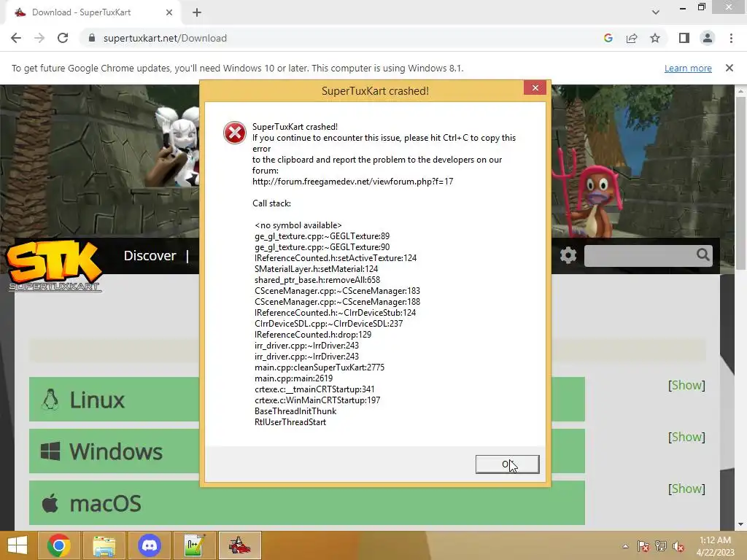Close the SuperTuxKart crashed dialog

coord(535,87)
